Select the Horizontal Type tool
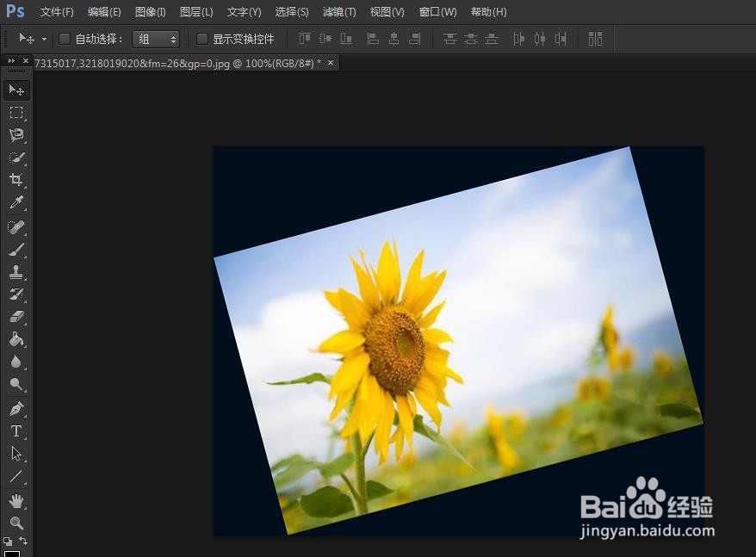The height and width of the screenshot is (557, 756). (16, 430)
